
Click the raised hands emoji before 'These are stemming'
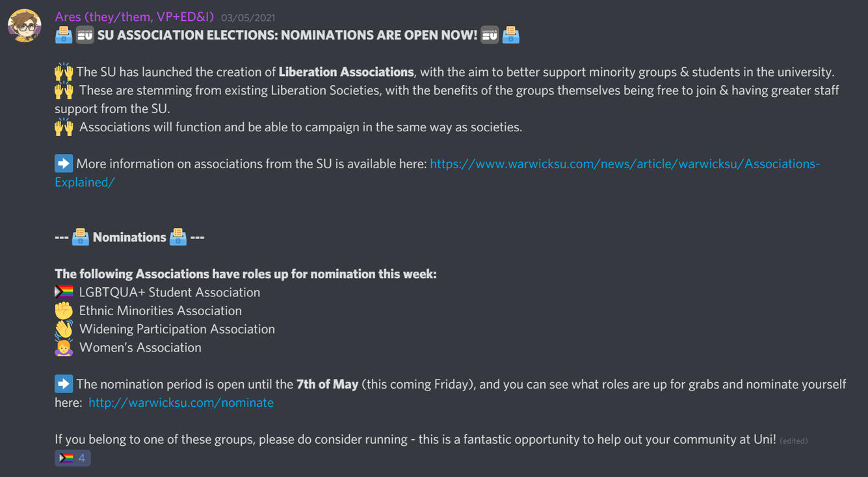[64, 90]
